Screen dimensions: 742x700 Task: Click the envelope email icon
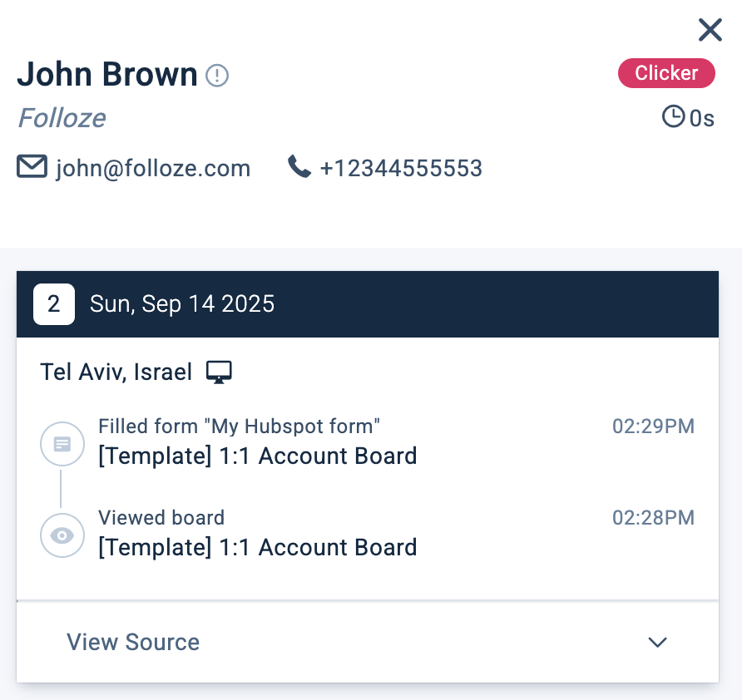(32, 167)
